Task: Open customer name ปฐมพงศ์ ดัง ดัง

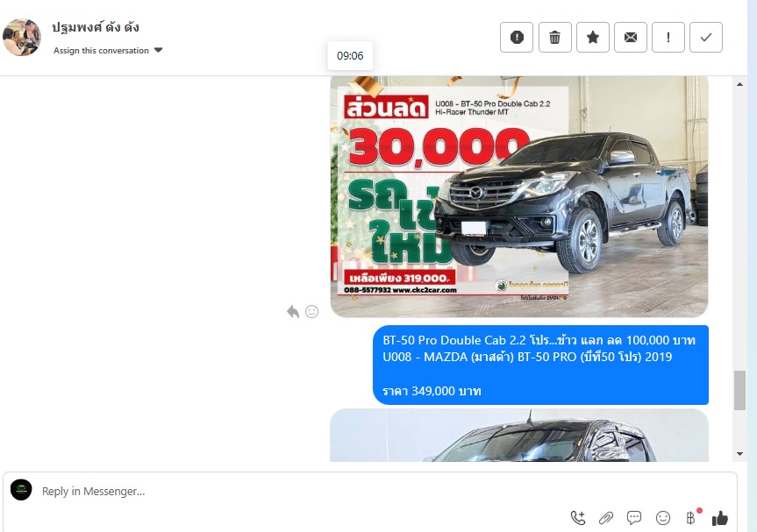Action: (96, 27)
